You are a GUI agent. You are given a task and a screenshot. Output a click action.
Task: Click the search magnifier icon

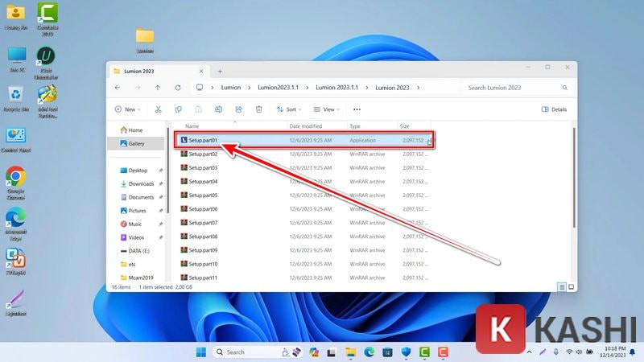[565, 88]
